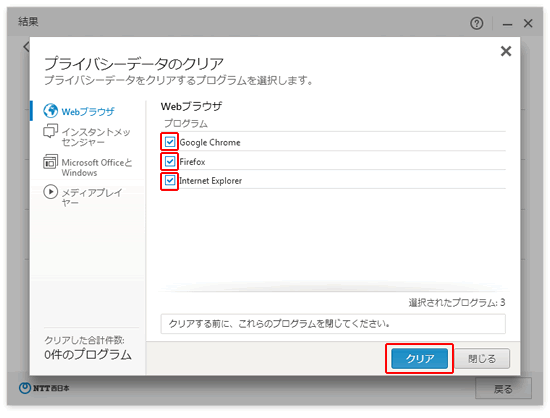This screenshot has height=418, width=550.
Task: Click the 戻る button at bottom right
Action: click(x=503, y=389)
